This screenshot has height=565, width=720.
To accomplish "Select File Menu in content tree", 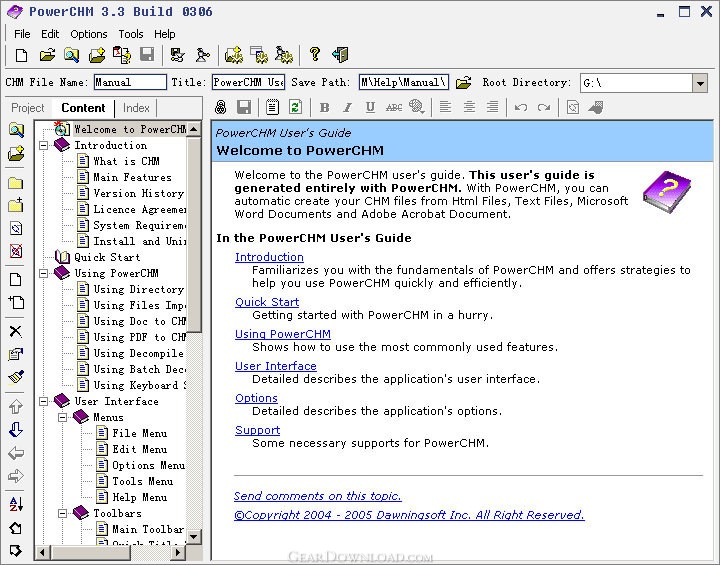I will point(140,434).
